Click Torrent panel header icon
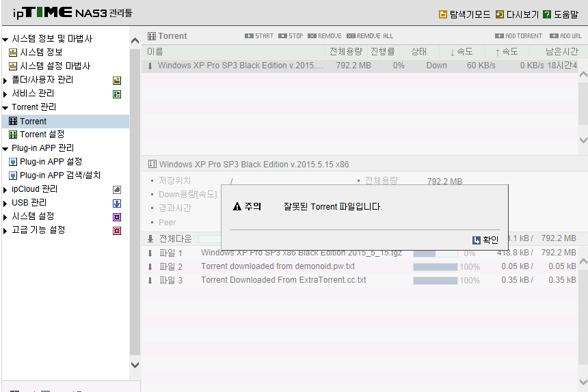 (152, 36)
